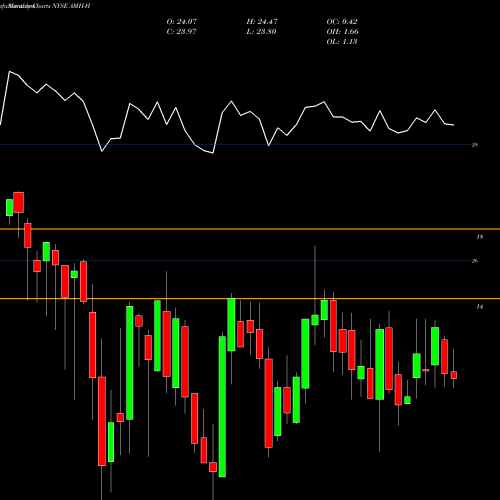Click the 18 axis label near upper orange line
The height and width of the screenshot is (500, 500).
[x=479, y=237]
